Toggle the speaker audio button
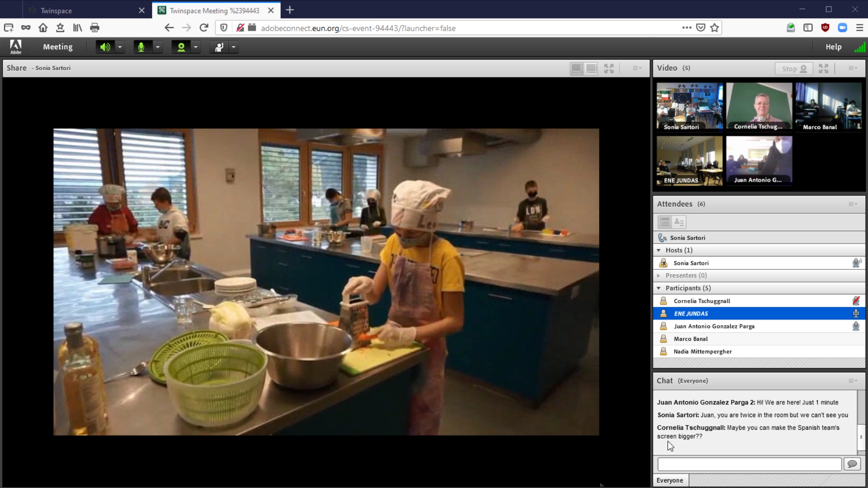 coord(105,47)
